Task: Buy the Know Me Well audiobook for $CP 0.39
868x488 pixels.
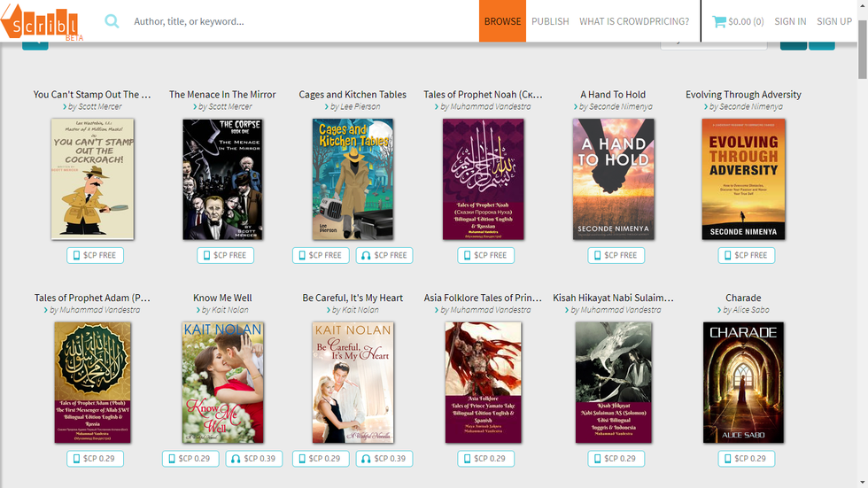Action: click(x=253, y=459)
